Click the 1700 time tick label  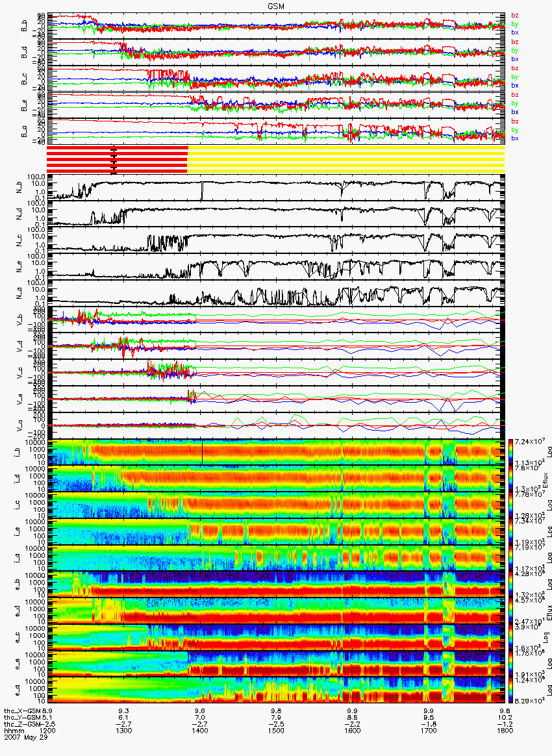point(428,731)
